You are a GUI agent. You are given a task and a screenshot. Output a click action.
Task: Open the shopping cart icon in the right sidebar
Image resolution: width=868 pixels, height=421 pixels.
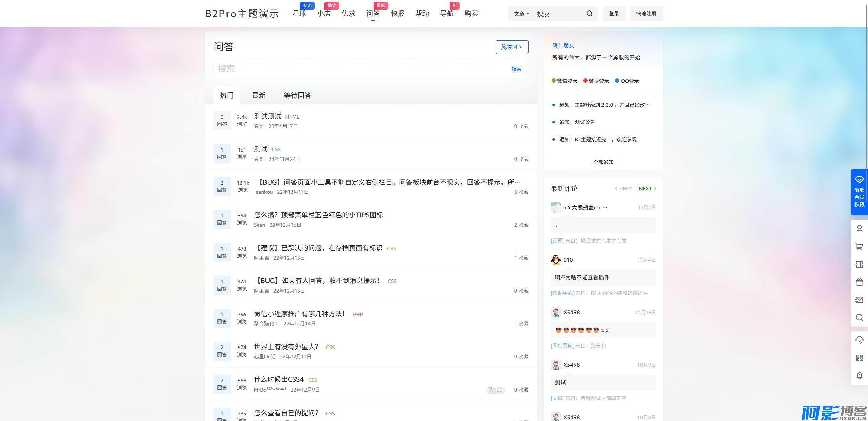click(x=859, y=247)
